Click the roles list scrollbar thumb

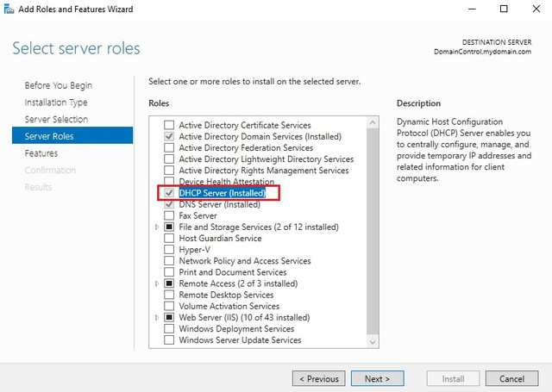(373, 232)
